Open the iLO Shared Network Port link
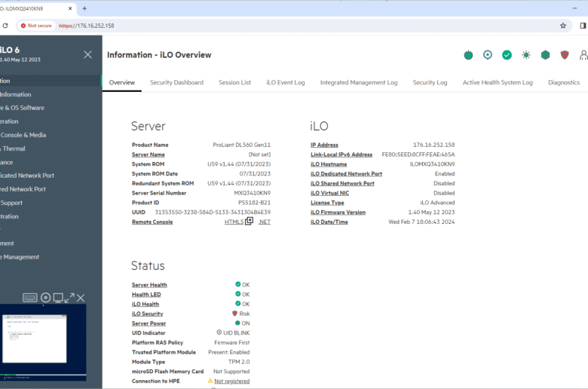Screen dimensions: 588x389 (x=342, y=183)
